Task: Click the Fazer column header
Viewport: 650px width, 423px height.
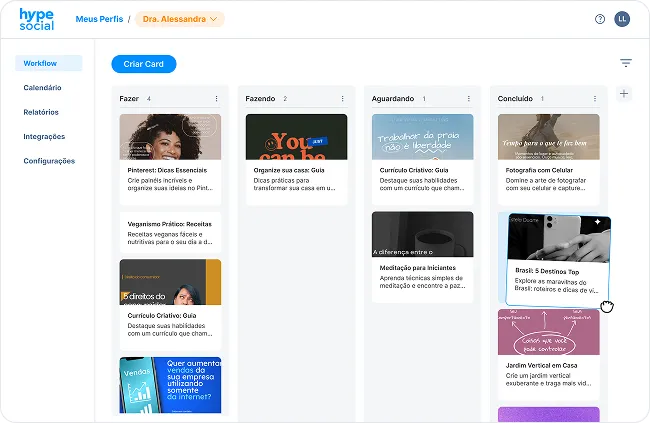Action: click(129, 99)
